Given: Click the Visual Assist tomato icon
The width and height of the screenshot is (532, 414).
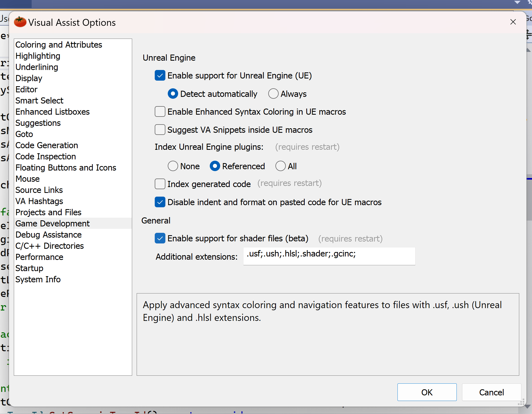Looking at the screenshot, I should pyautogui.click(x=20, y=22).
